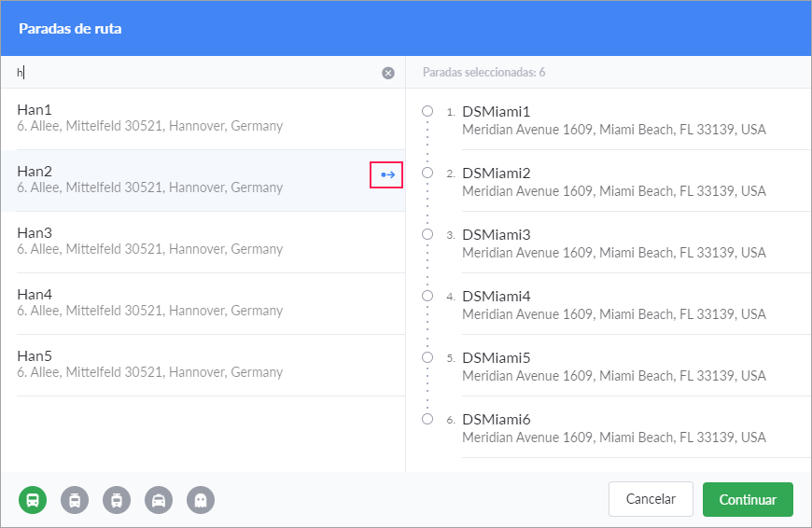Clear the stop search field with the X icon
This screenshot has width=812, height=528.
tap(388, 73)
